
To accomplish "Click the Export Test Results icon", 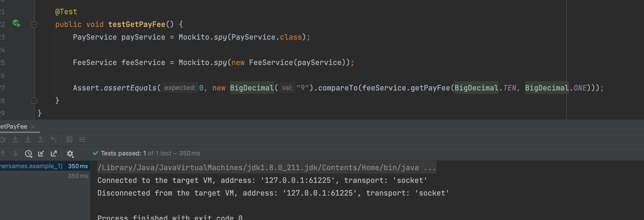I will click(x=54, y=154).
